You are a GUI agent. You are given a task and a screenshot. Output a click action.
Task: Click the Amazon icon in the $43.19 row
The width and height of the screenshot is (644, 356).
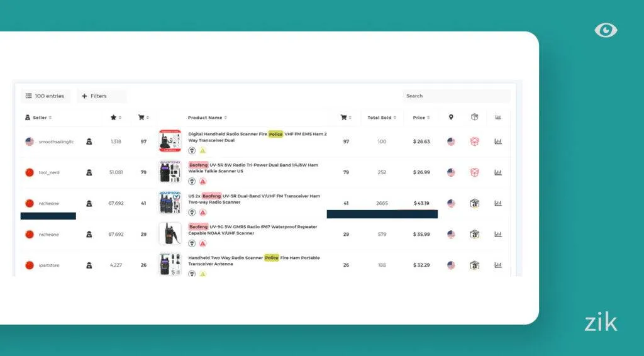[475, 203]
